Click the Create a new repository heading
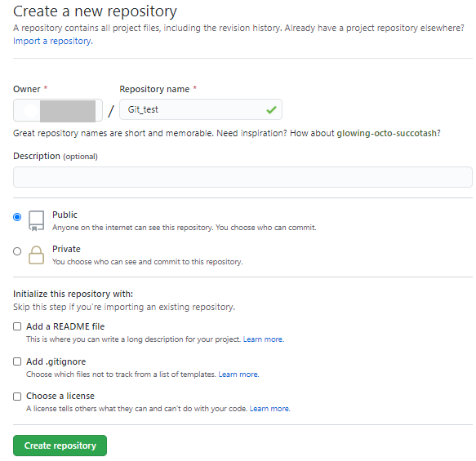This screenshot has height=461, width=476. click(95, 11)
